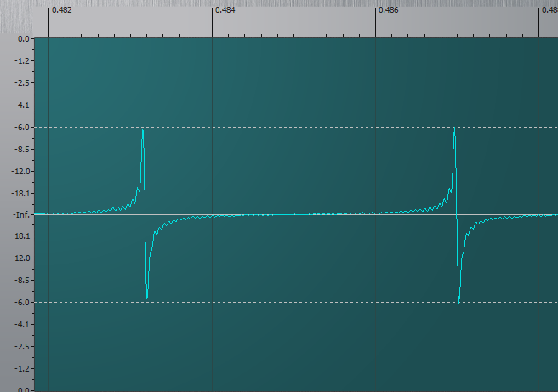Click the 0.484 time ruler label
558x392 pixels.
(x=225, y=10)
